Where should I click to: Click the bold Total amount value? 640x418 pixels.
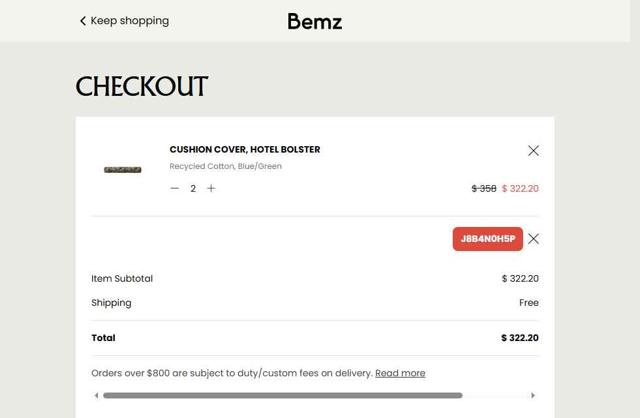[519, 338]
